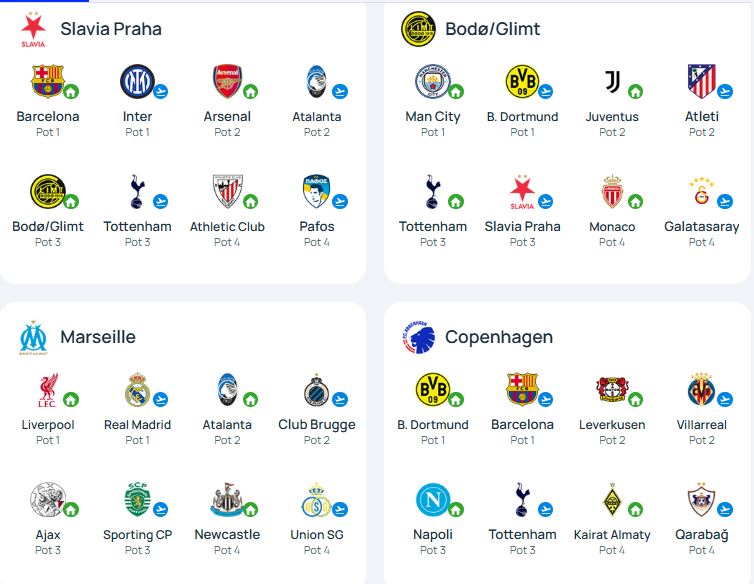
Task: Open the Copenhagen team title
Action: [498, 337]
